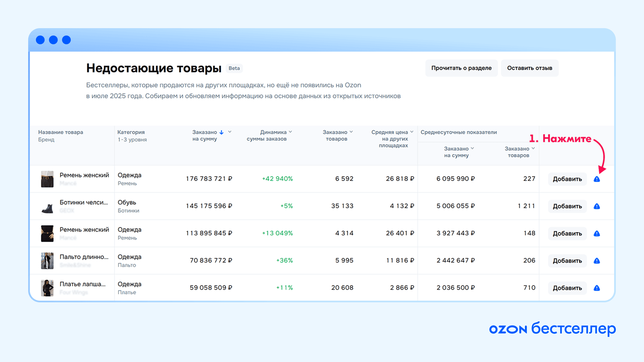The width and height of the screenshot is (644, 362).
Task: Click Добавить for Ботинки челси
Action: 567,206
